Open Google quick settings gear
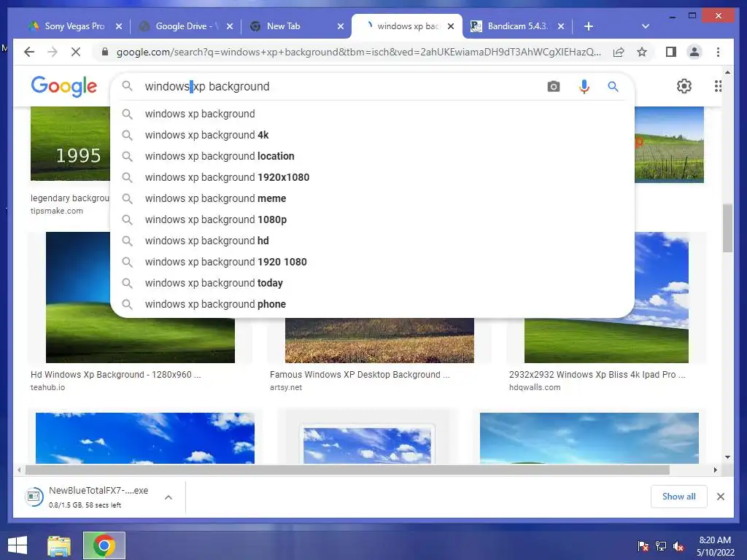Image resolution: width=747 pixels, height=560 pixels. 684,86
